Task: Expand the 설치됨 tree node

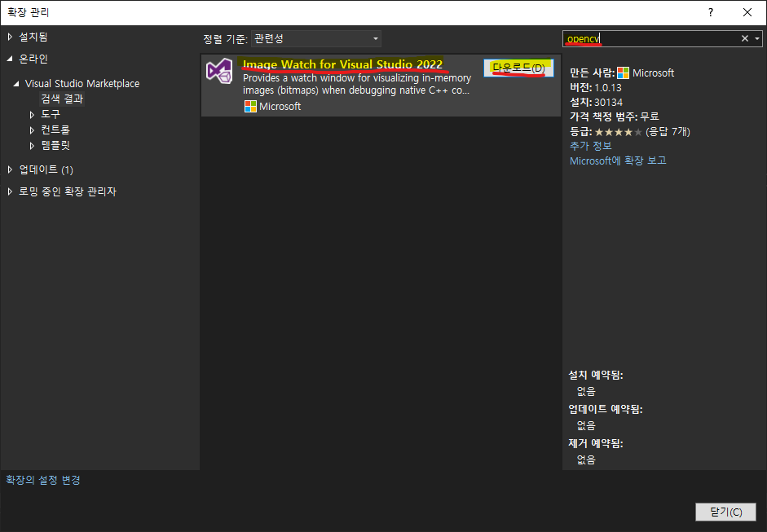Action: click(x=10, y=37)
